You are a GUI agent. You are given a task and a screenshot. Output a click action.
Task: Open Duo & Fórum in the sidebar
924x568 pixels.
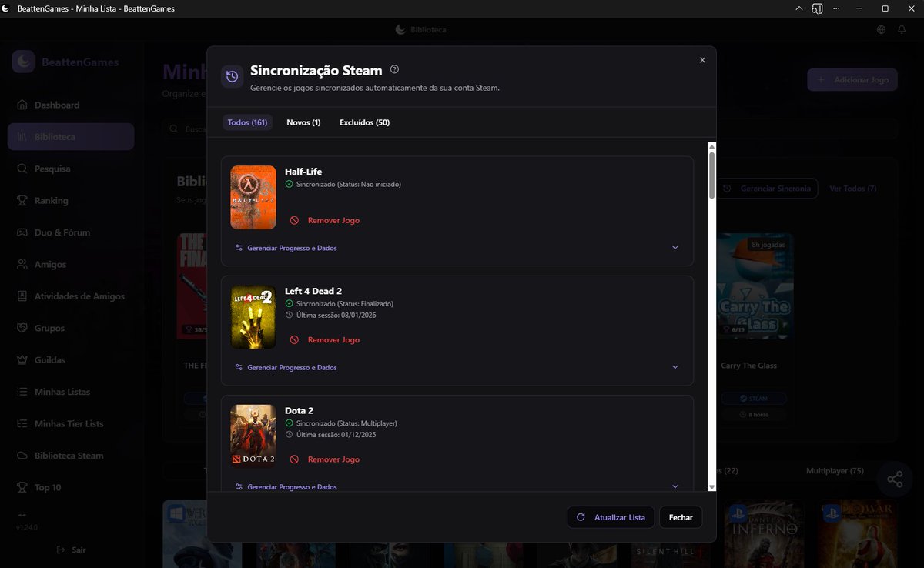pos(71,232)
